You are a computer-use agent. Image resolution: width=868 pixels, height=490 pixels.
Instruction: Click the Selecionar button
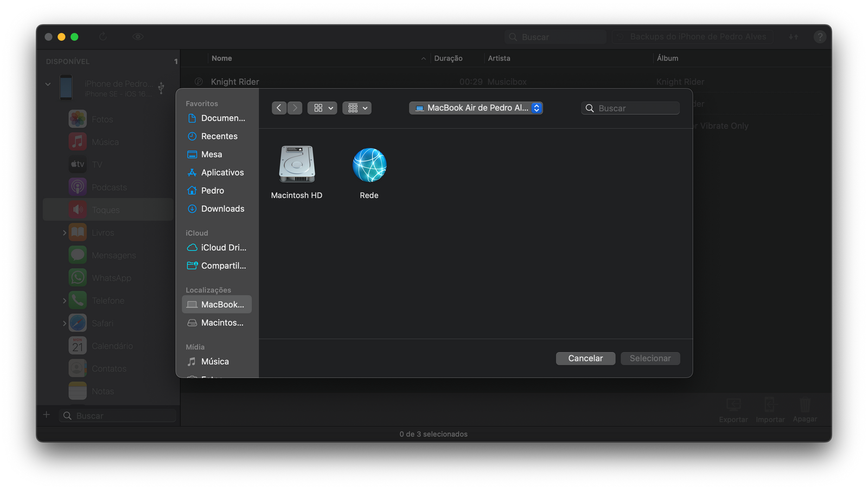[x=650, y=359]
